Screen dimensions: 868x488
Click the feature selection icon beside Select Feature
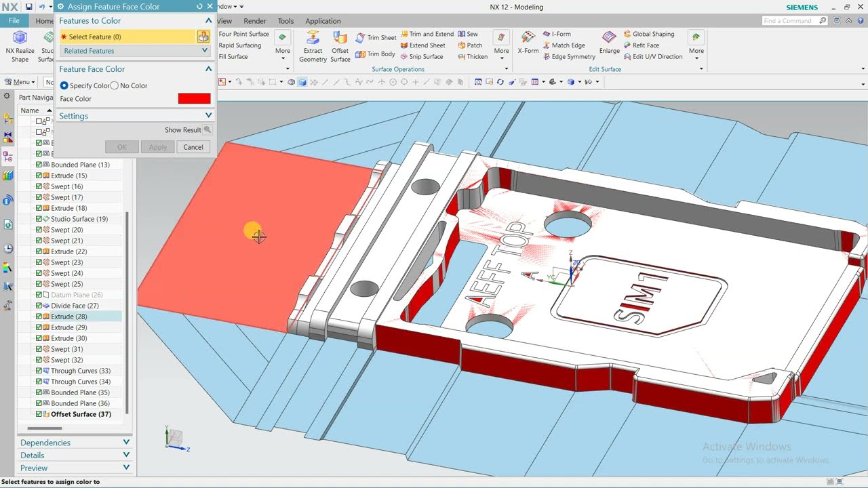203,37
